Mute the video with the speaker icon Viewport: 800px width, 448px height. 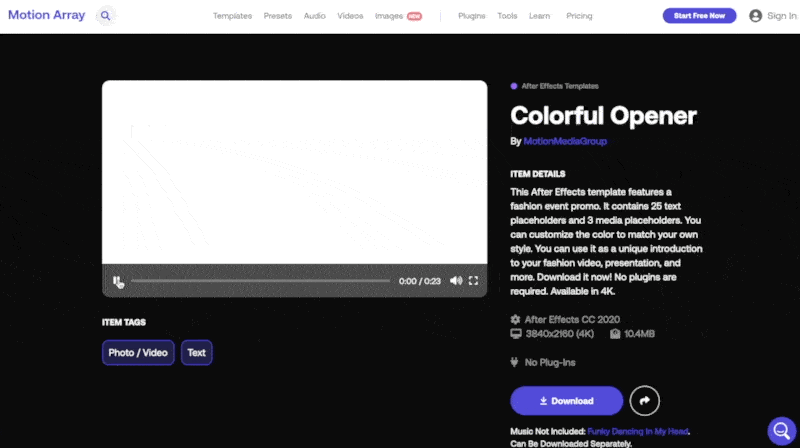(456, 281)
